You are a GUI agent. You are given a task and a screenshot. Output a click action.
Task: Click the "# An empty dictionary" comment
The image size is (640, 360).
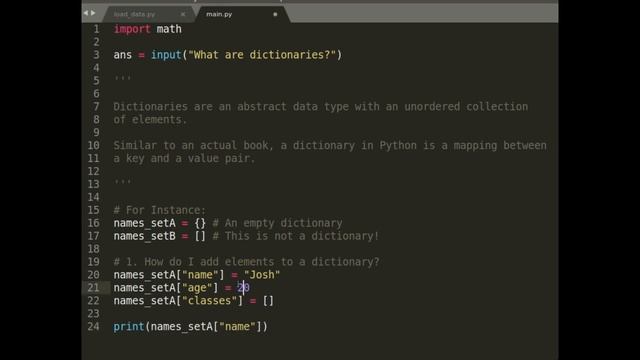pyautogui.click(x=278, y=223)
